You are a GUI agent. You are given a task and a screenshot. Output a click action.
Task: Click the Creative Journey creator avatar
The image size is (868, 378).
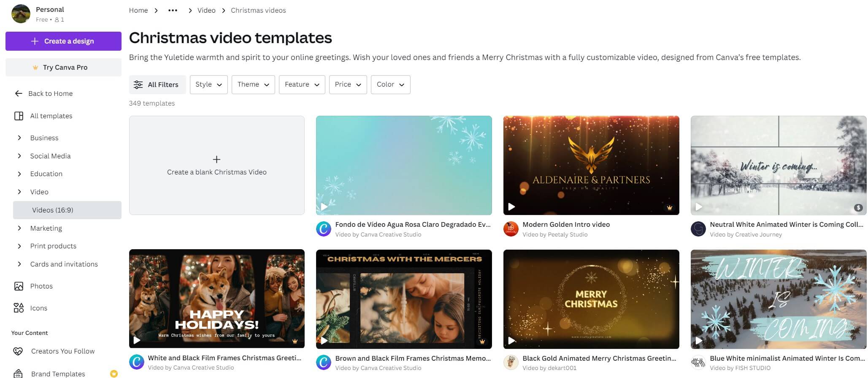coord(698,229)
